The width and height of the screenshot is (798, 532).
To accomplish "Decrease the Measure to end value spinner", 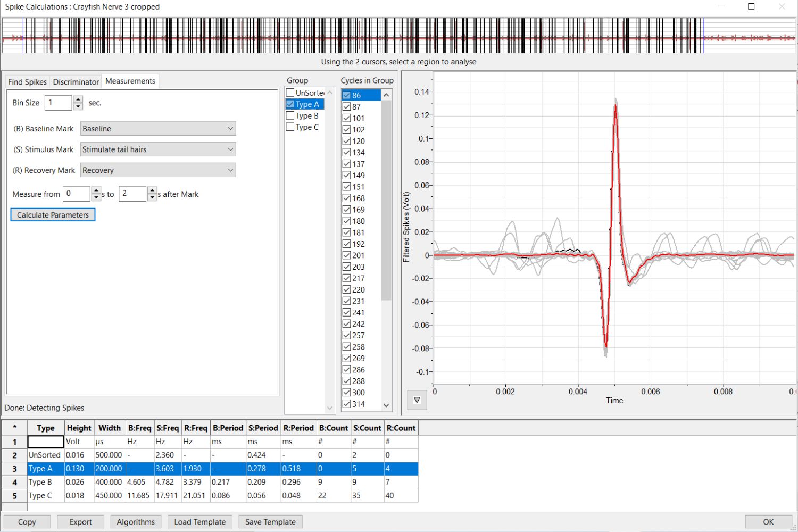I will tap(152, 197).
